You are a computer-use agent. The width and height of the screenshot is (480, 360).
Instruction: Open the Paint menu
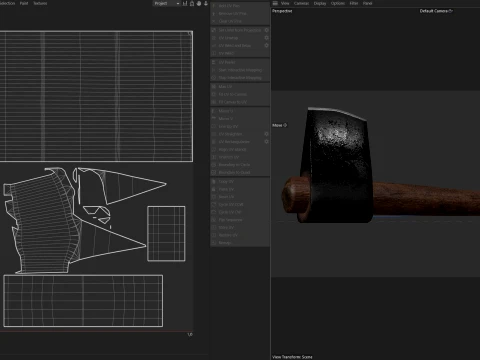coord(24,3)
